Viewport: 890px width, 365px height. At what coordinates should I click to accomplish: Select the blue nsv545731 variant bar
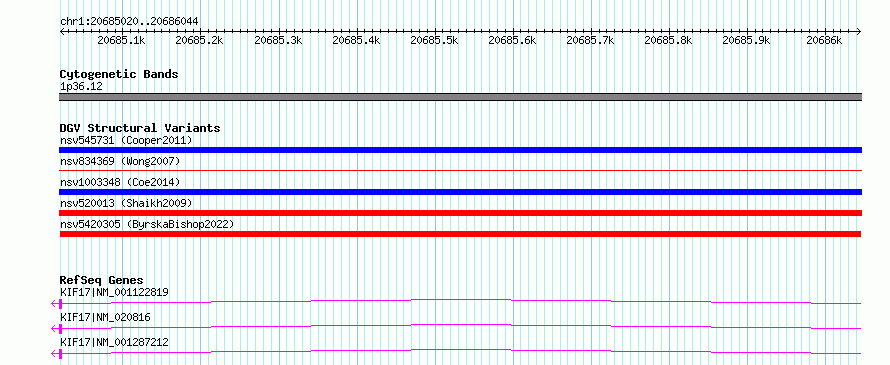pos(460,150)
